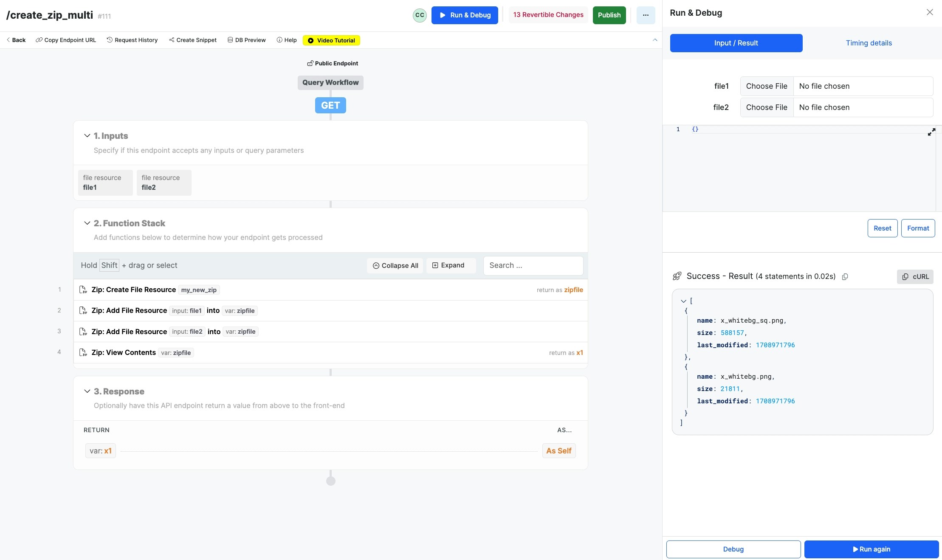Click zip icon on View Contents row
This screenshot has width=942, height=560.
pyautogui.click(x=83, y=353)
